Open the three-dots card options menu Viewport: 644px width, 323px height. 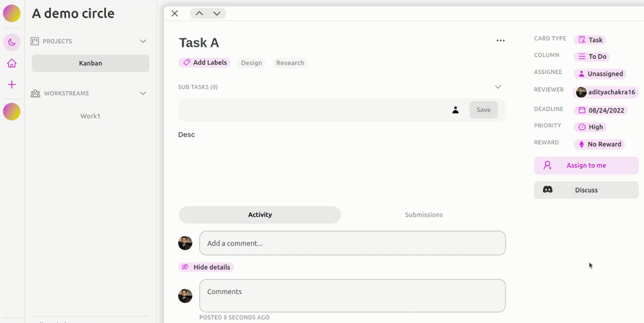(500, 41)
